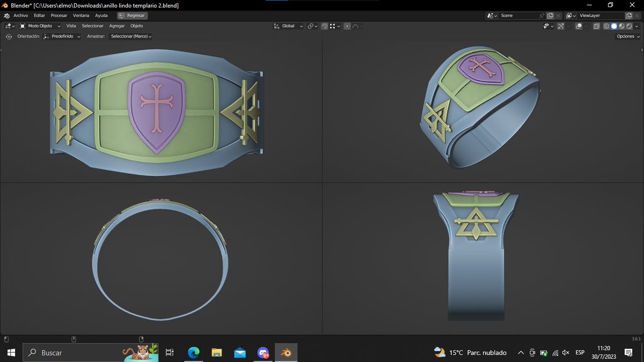Click the ESP input language indicator
Image resolution: width=644 pixels, height=362 pixels.
tap(580, 352)
